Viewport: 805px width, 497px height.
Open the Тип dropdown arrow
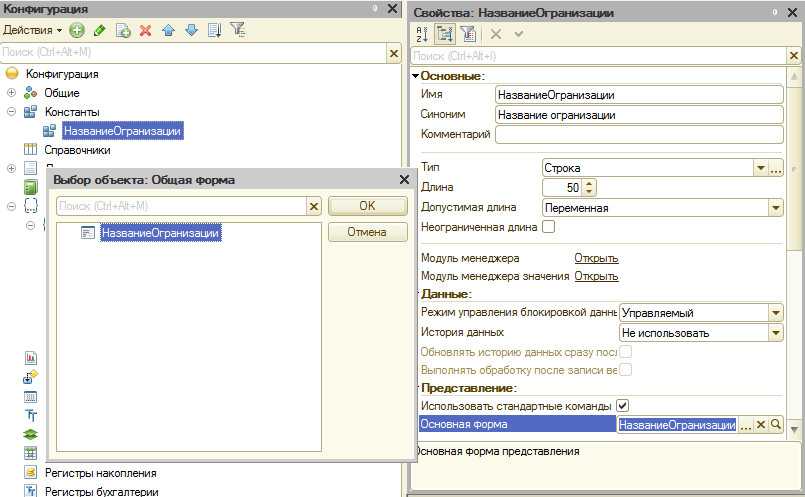[x=760, y=168]
